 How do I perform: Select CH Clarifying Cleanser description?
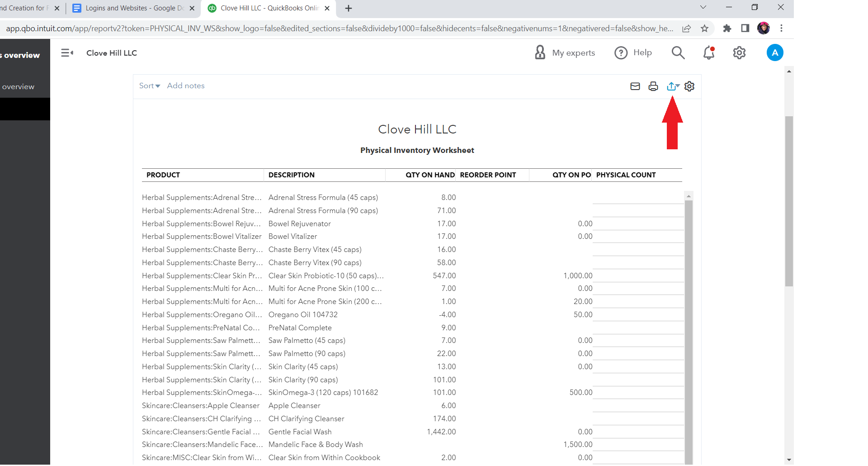click(307, 419)
